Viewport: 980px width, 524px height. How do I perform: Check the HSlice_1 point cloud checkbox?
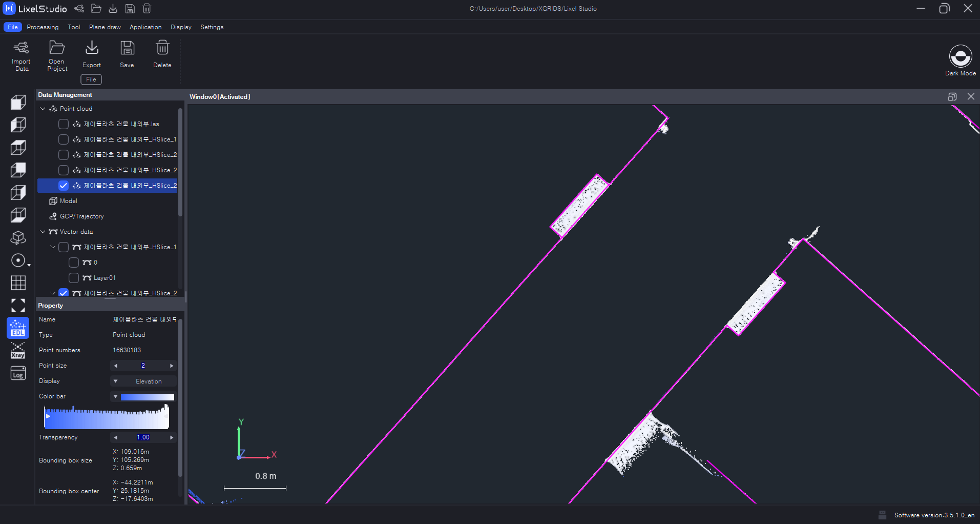pyautogui.click(x=64, y=139)
